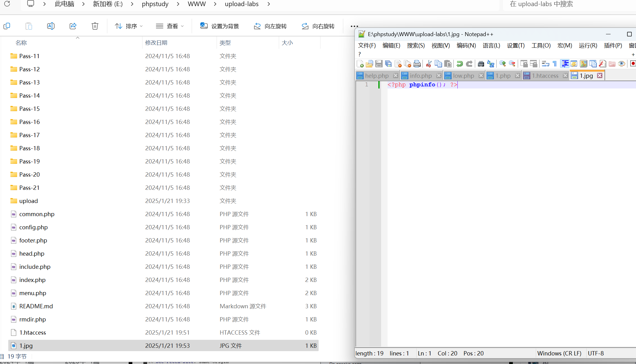Click the Find binoculars icon in Notepad++
636x364 pixels.
pos(481,64)
